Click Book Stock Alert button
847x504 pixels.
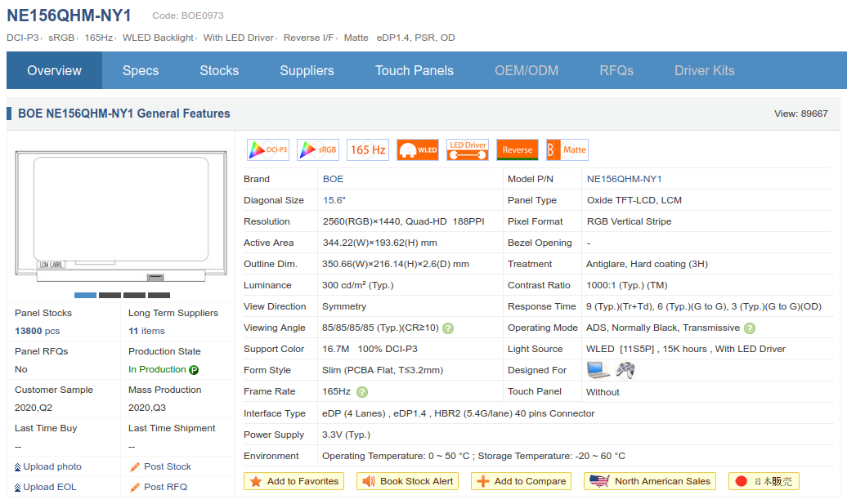pos(407,481)
